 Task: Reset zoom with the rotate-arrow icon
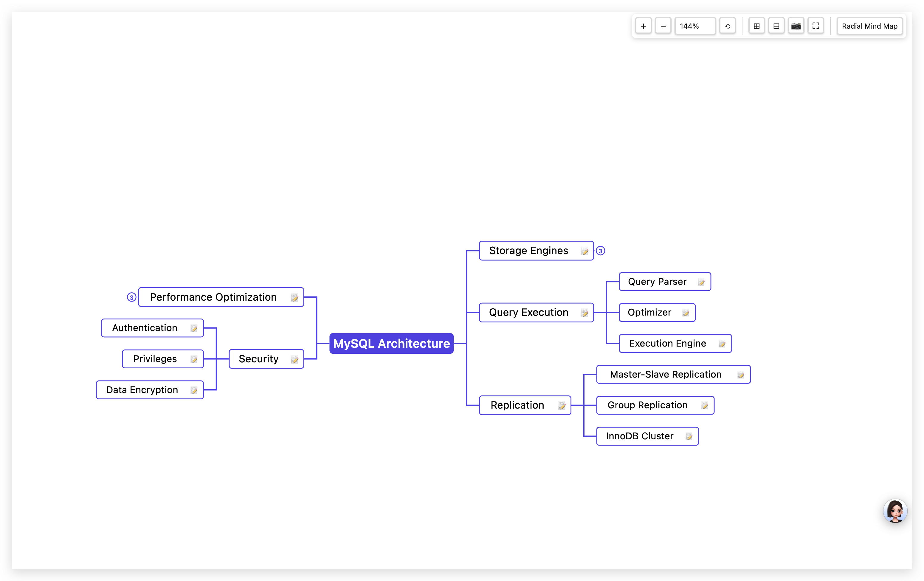point(728,26)
